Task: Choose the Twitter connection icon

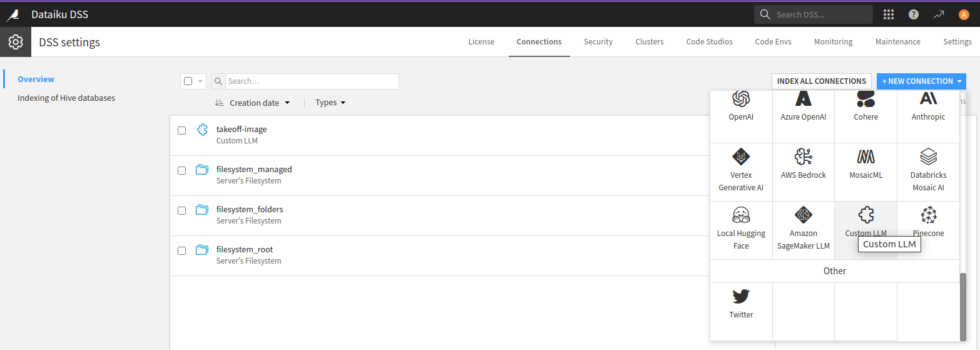Action: pyautogui.click(x=741, y=297)
